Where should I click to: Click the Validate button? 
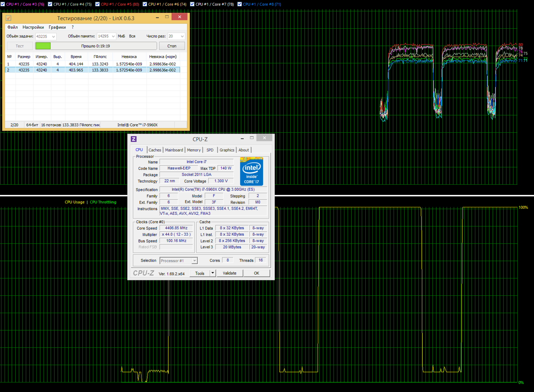pyautogui.click(x=229, y=273)
